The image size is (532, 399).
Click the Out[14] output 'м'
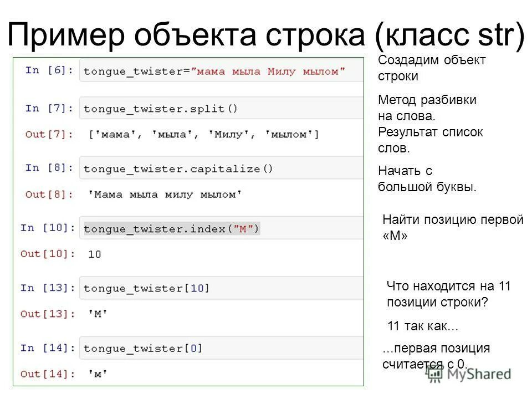click(x=98, y=374)
